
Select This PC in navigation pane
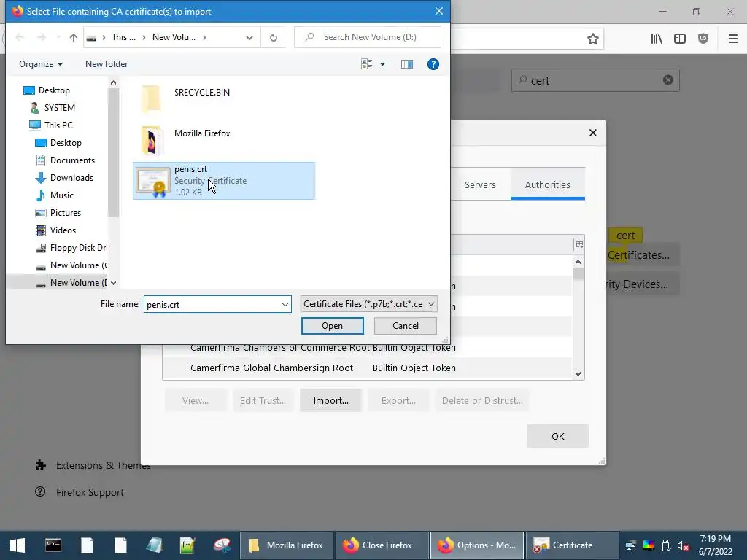(51, 125)
